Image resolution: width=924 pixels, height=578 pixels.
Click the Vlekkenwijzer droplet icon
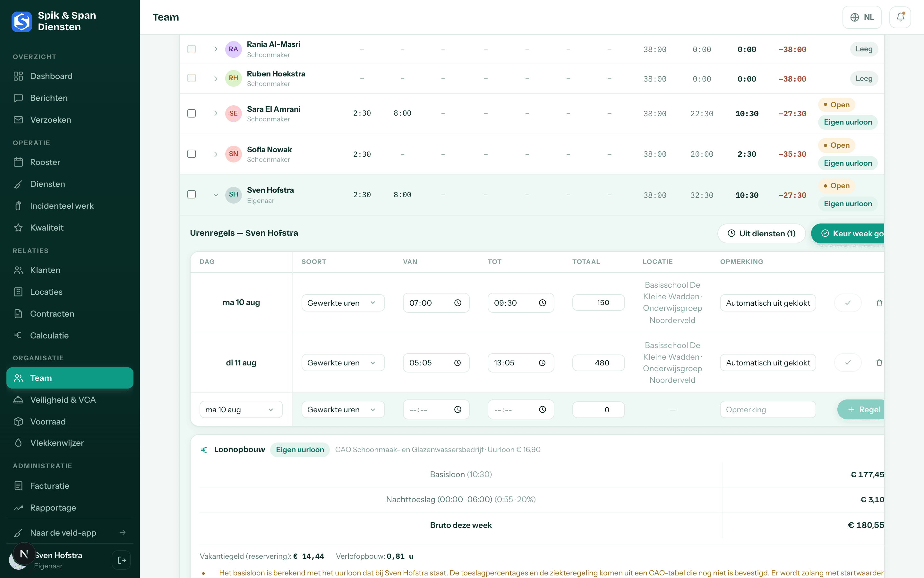click(18, 443)
